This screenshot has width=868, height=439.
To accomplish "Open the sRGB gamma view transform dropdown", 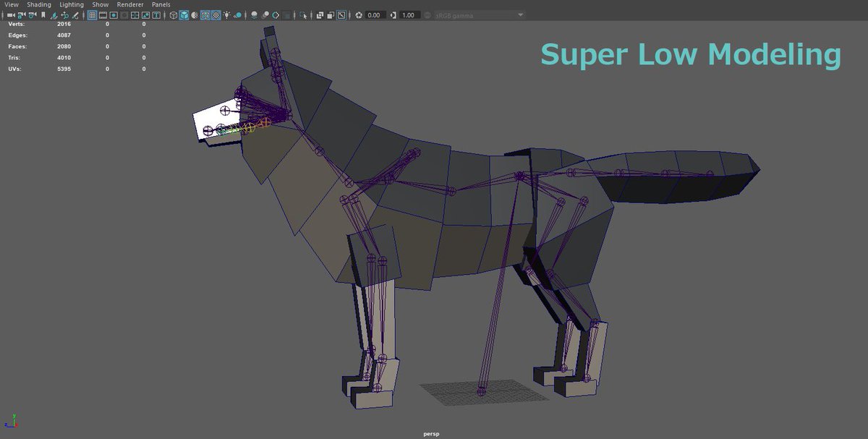I will click(480, 15).
